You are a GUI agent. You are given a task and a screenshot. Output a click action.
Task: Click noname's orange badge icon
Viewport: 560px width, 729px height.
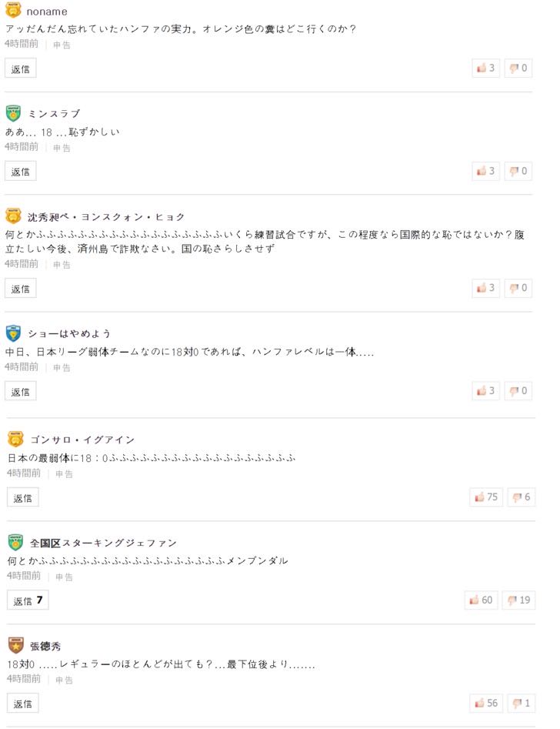(x=13, y=12)
